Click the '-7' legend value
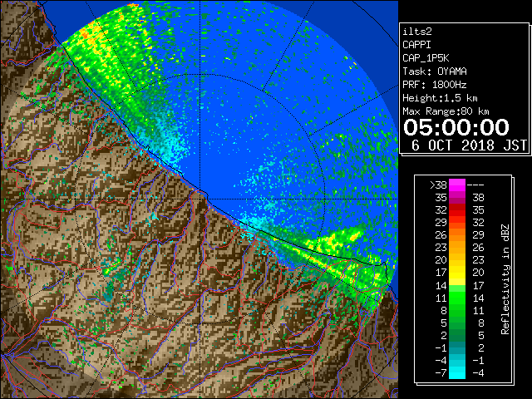Viewport: 532px width, 399px height. pyautogui.click(x=441, y=373)
